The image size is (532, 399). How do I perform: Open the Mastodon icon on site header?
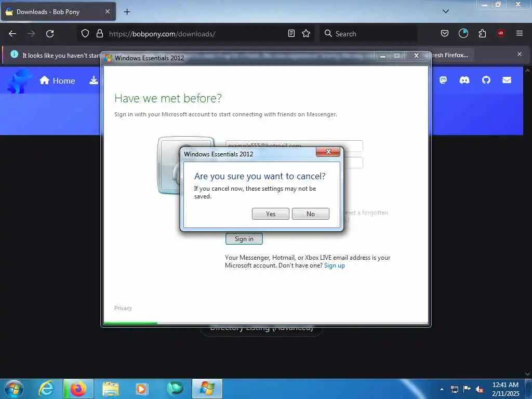443,80
